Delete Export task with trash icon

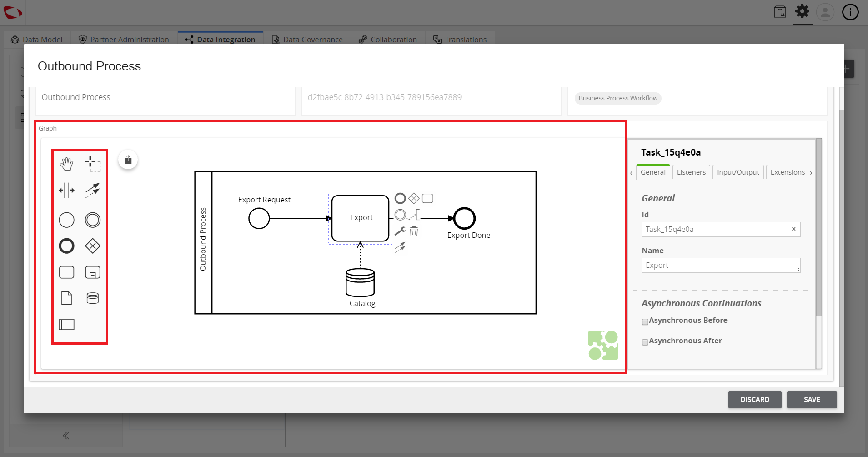coord(414,231)
